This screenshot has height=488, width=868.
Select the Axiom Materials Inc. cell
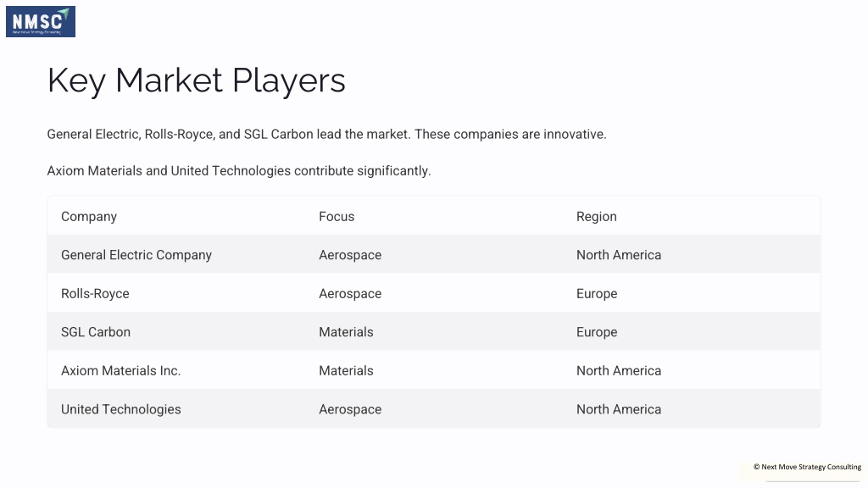(120, 371)
